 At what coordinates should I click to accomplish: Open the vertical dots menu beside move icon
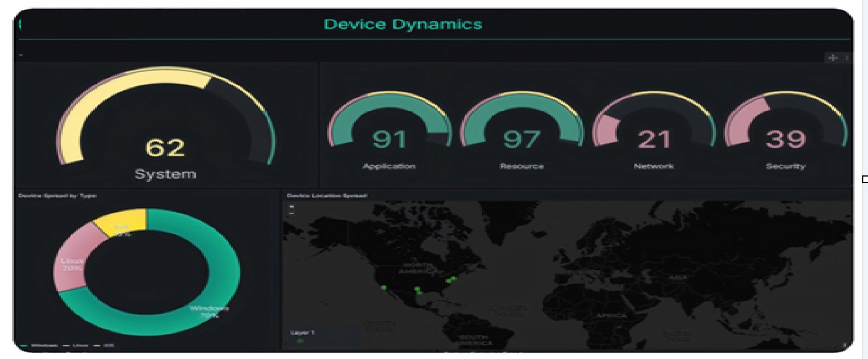[846, 57]
